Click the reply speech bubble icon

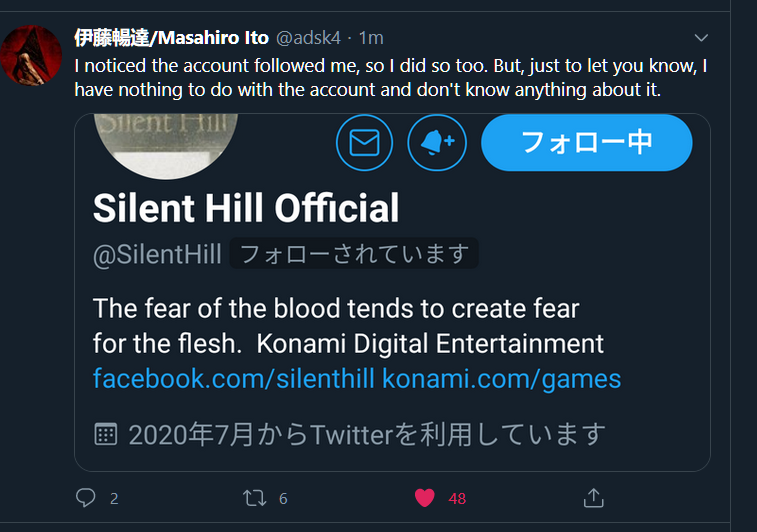(86, 497)
